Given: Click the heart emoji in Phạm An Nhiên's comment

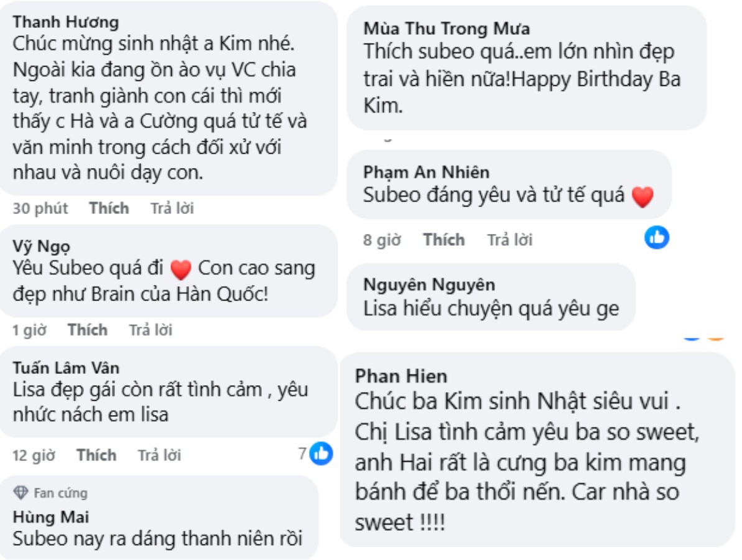Looking at the screenshot, I should (x=644, y=196).
